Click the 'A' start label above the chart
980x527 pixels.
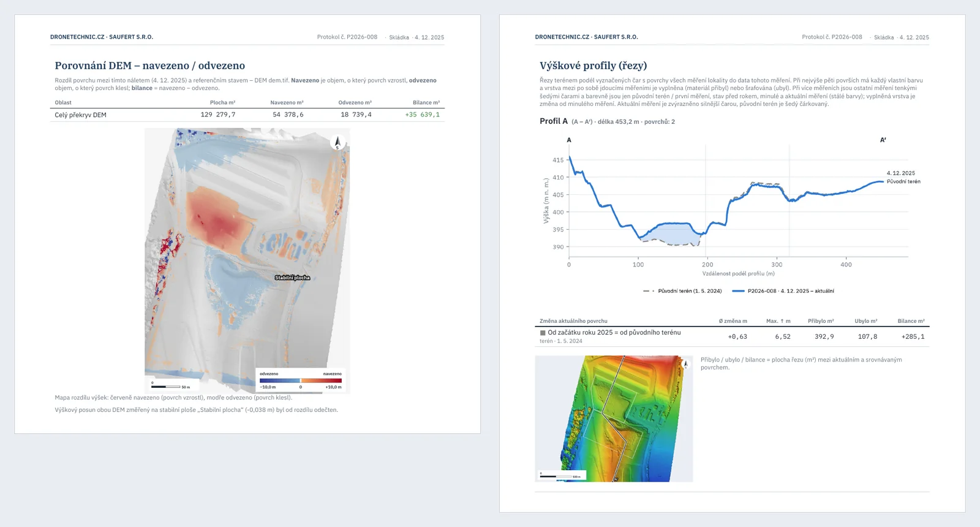coord(569,140)
